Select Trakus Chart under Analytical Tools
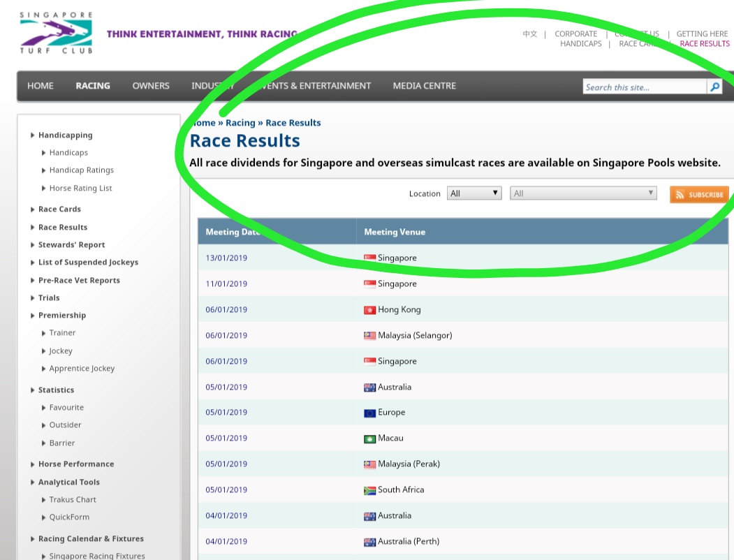The height and width of the screenshot is (560, 734). tap(73, 500)
